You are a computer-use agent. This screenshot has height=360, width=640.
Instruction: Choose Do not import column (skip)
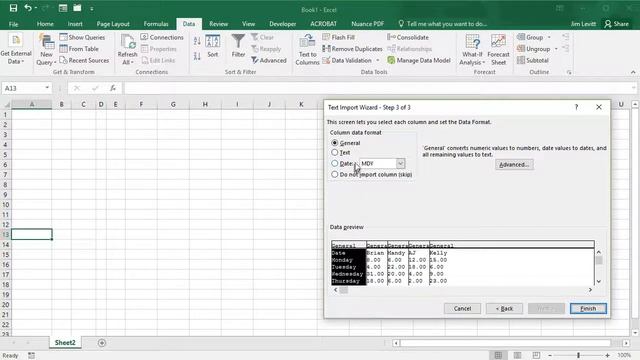coord(372,174)
